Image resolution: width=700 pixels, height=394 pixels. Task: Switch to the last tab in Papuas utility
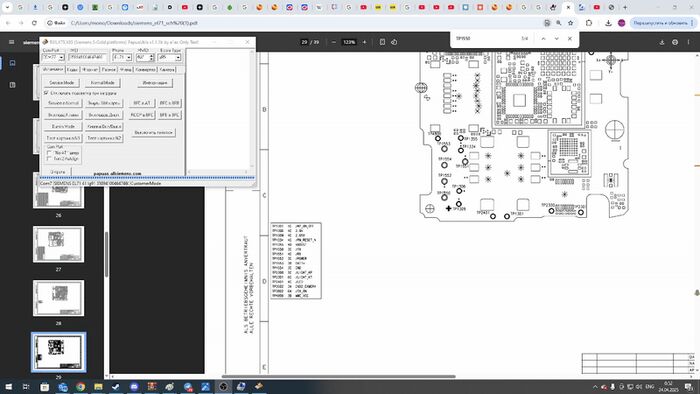pos(167,70)
